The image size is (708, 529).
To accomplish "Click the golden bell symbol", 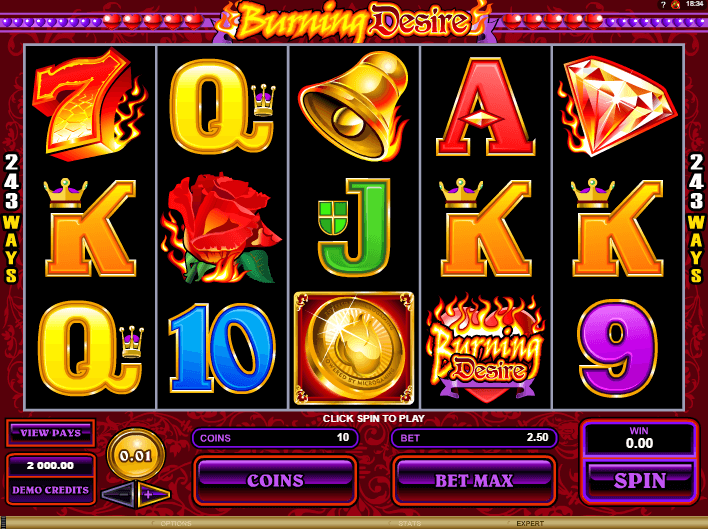I will click(354, 106).
